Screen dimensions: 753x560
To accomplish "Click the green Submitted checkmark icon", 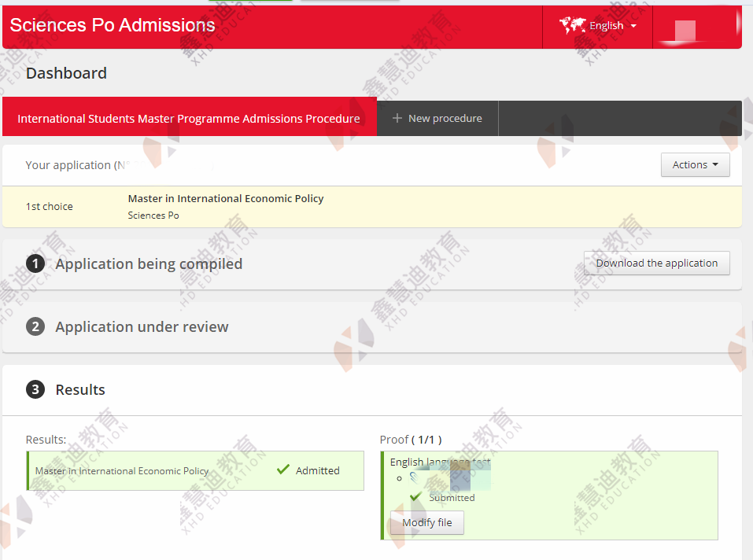I will (416, 496).
